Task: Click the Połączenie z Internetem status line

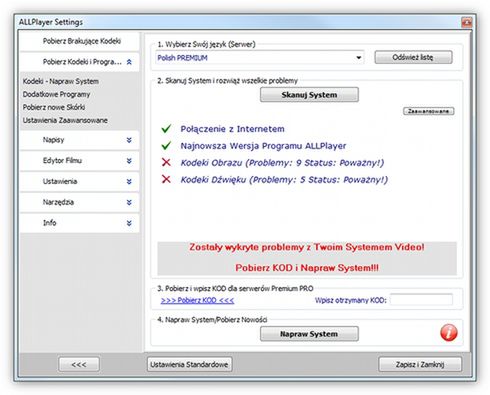Action: 232,129
